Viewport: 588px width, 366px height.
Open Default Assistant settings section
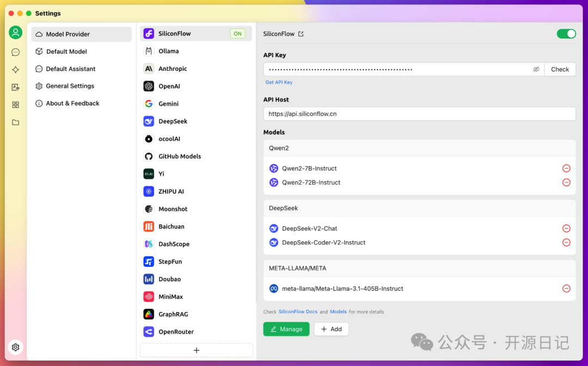(81, 69)
